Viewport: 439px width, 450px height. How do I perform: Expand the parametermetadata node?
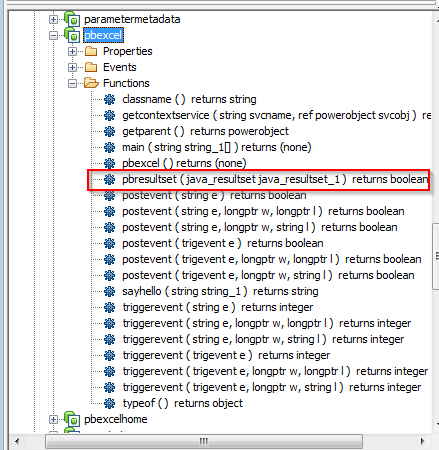[x=53, y=19]
